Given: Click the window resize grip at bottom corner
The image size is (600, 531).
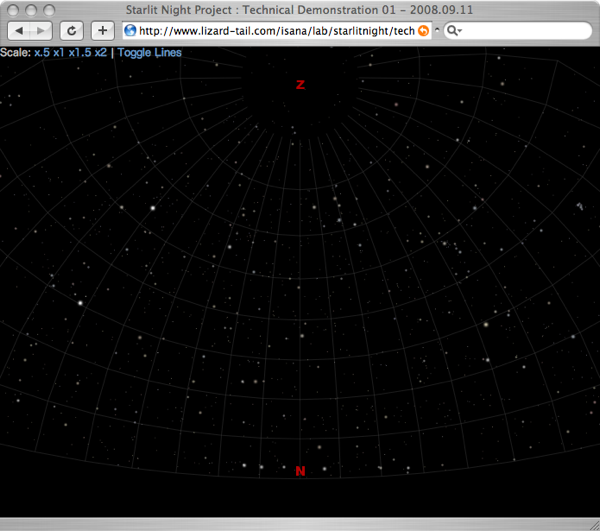Looking at the screenshot, I should click(595, 526).
